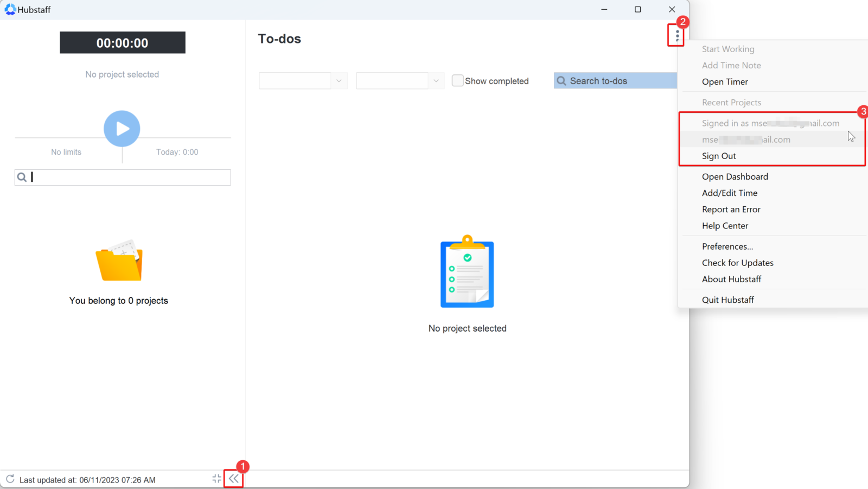The image size is (868, 489).
Task: Open the second filter dropdown in To-dos
Action: (400, 81)
